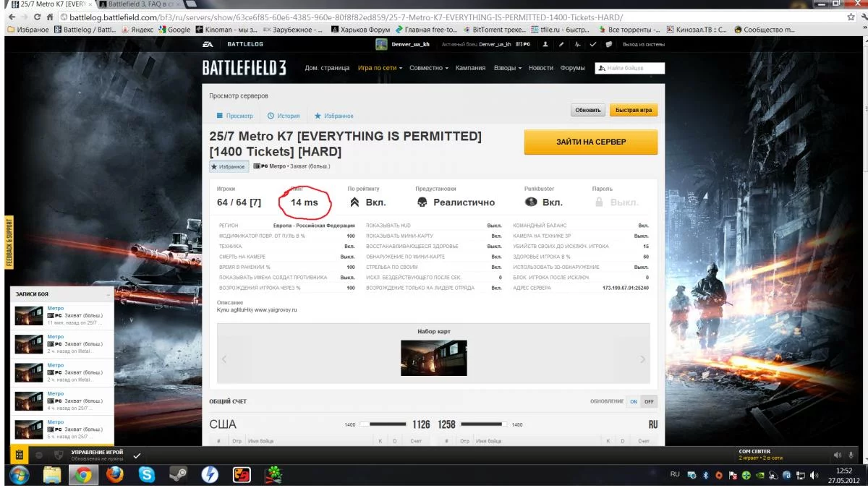Switch to Battlefield 3 FAQ browser tab
The image size is (868, 488).
pyautogui.click(x=140, y=4)
